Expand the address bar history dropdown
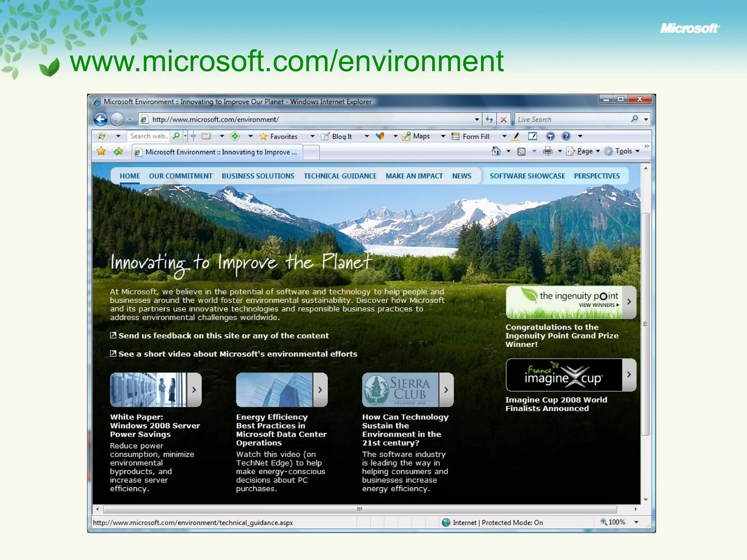This screenshot has width=747, height=560. point(477,119)
